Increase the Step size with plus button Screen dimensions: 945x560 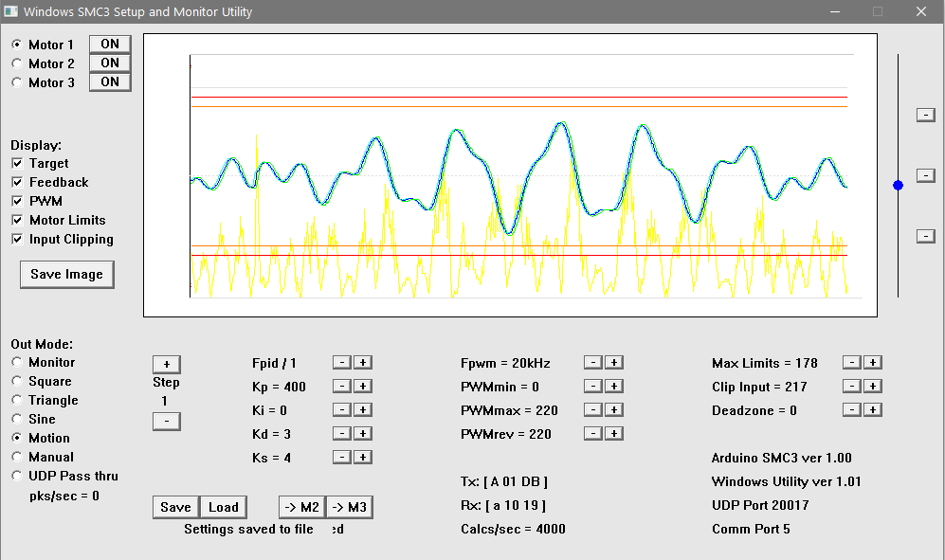[166, 365]
